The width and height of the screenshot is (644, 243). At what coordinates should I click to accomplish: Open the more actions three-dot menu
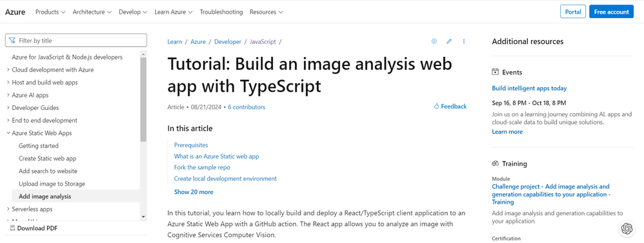click(464, 41)
